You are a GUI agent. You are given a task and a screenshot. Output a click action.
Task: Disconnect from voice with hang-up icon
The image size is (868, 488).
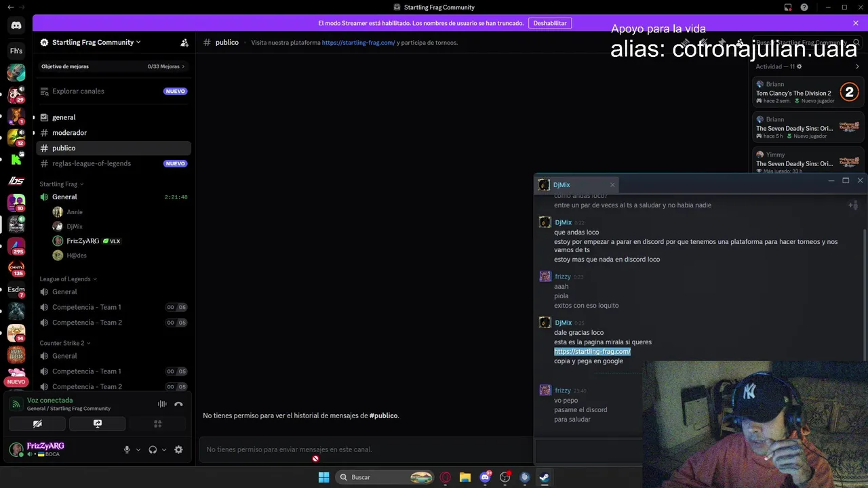[x=178, y=404]
